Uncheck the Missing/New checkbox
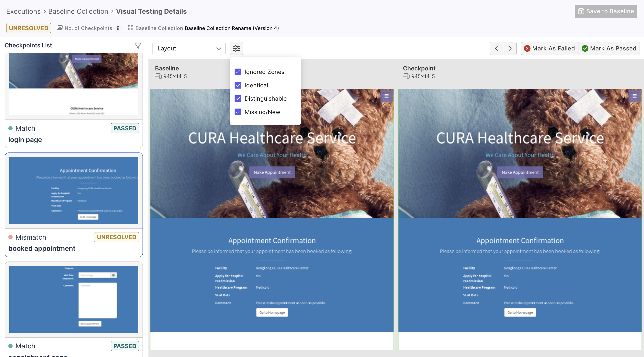The image size is (644, 357). click(238, 112)
